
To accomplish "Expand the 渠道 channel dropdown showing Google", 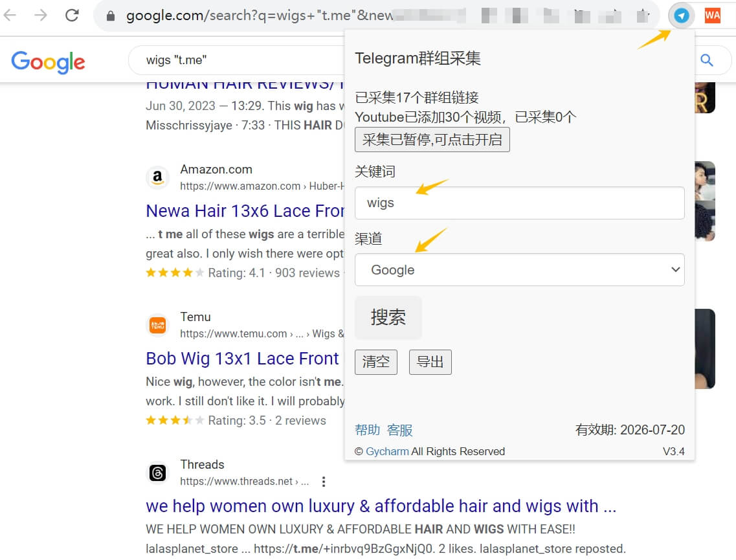I will pyautogui.click(x=519, y=270).
